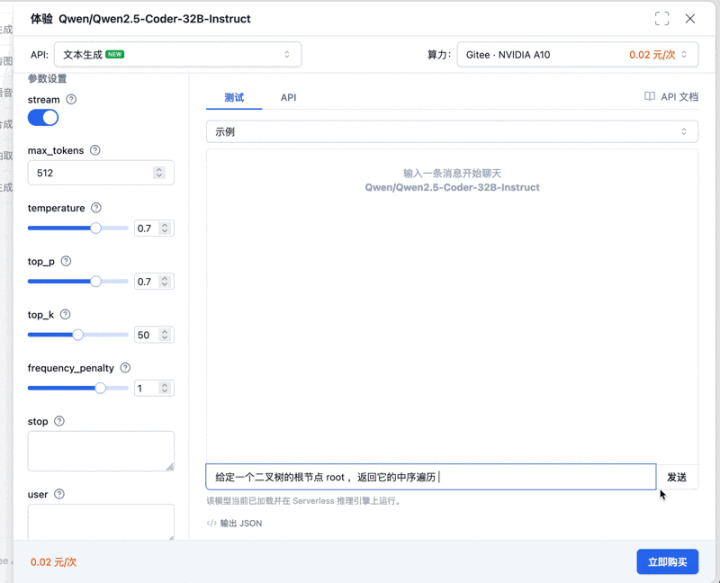720x583 pixels.
Task: Click temperature stepper arrows beside 0.7
Action: (x=165, y=228)
